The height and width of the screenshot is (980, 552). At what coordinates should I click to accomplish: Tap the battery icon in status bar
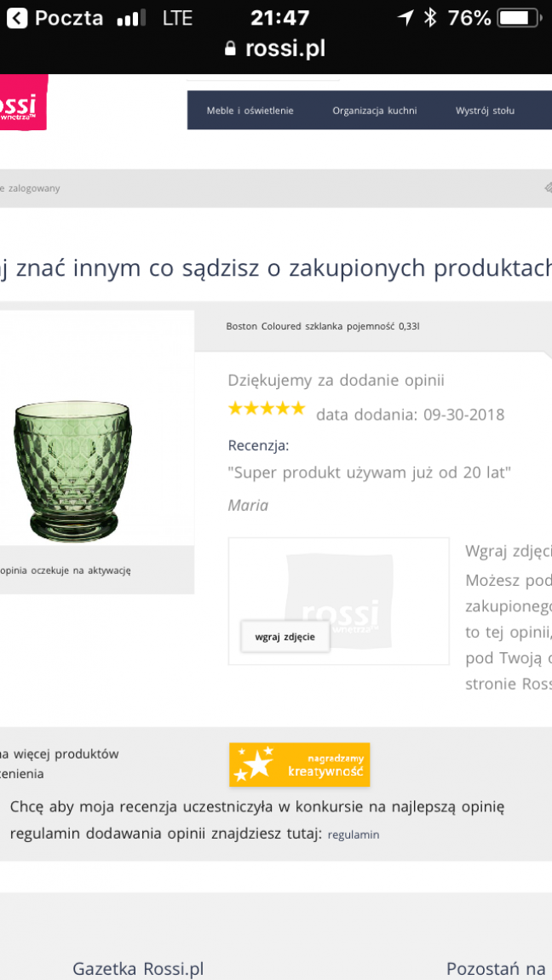coord(520,18)
